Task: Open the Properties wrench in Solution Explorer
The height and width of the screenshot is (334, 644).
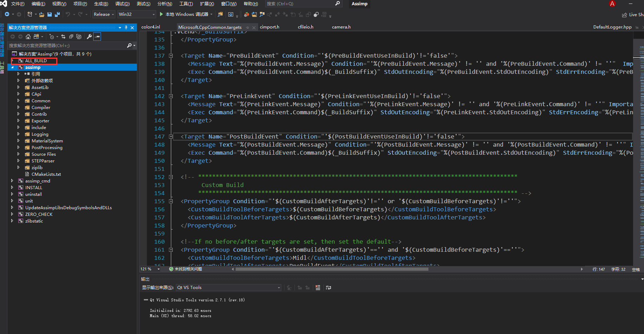Action: 89,37
